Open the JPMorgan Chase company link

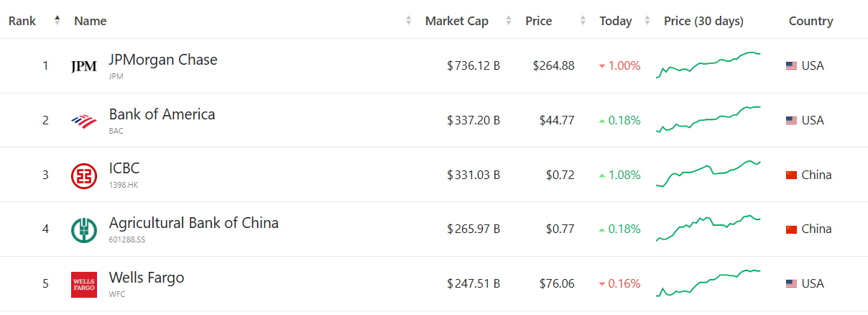tap(163, 60)
